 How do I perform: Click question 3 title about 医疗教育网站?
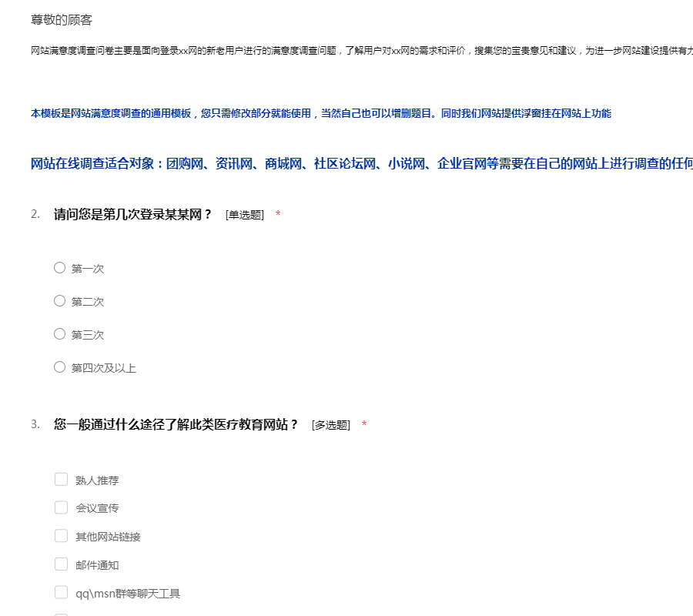click(176, 424)
